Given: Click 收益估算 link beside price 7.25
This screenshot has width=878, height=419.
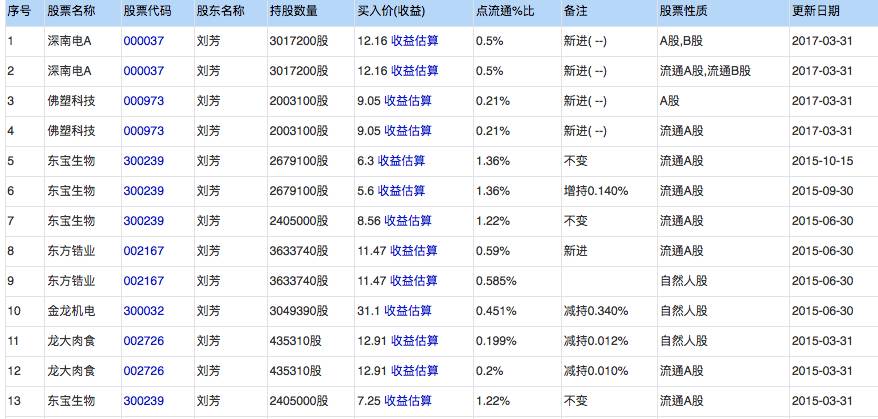Looking at the screenshot, I should (x=408, y=401).
